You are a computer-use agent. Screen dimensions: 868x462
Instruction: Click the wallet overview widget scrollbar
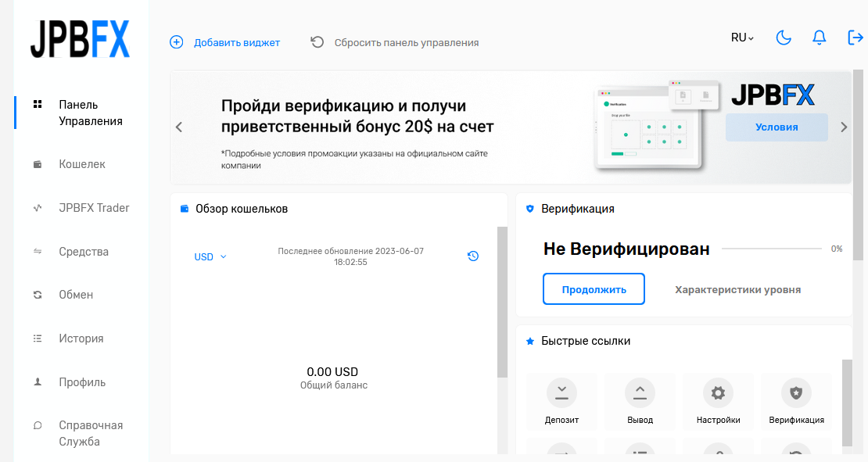click(x=502, y=302)
